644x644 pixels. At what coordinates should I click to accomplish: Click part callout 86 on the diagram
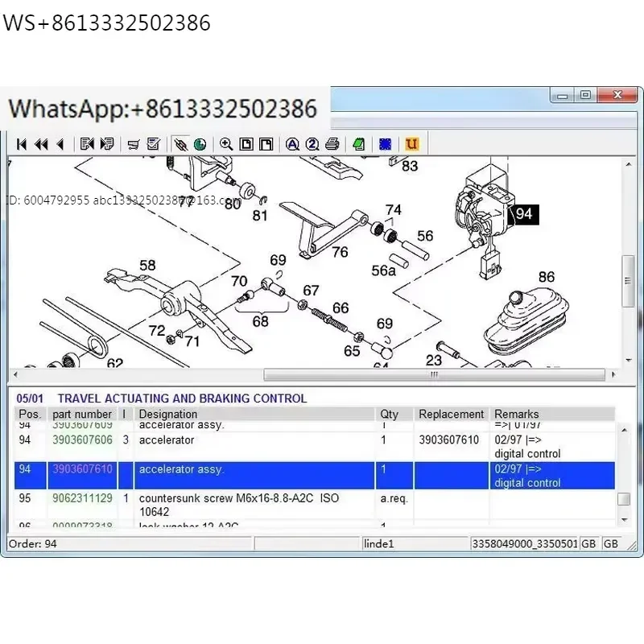(x=547, y=277)
